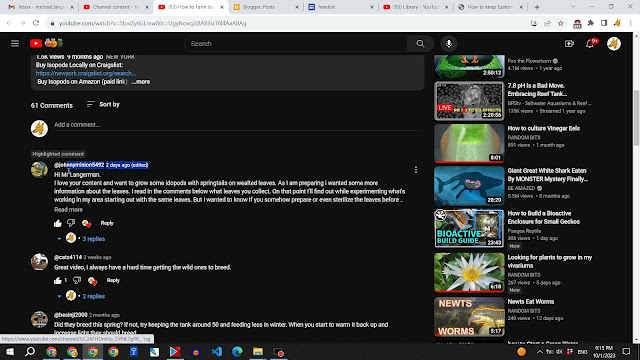Viewport: 640px width, 360px height.
Task: Like the @cats4114 comment
Action: click(58, 280)
